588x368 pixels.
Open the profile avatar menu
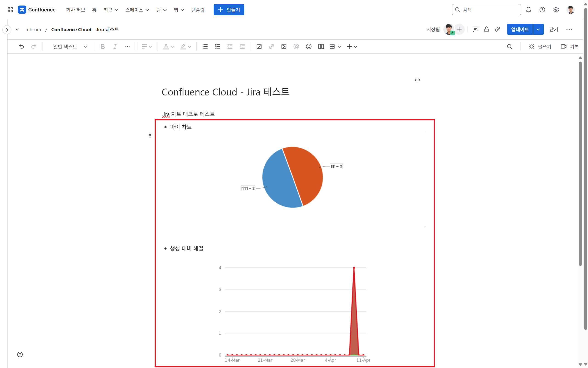pos(571,10)
